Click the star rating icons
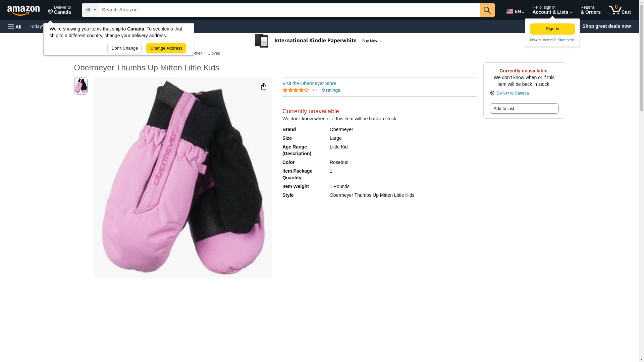This screenshot has width=644, height=362. (296, 90)
